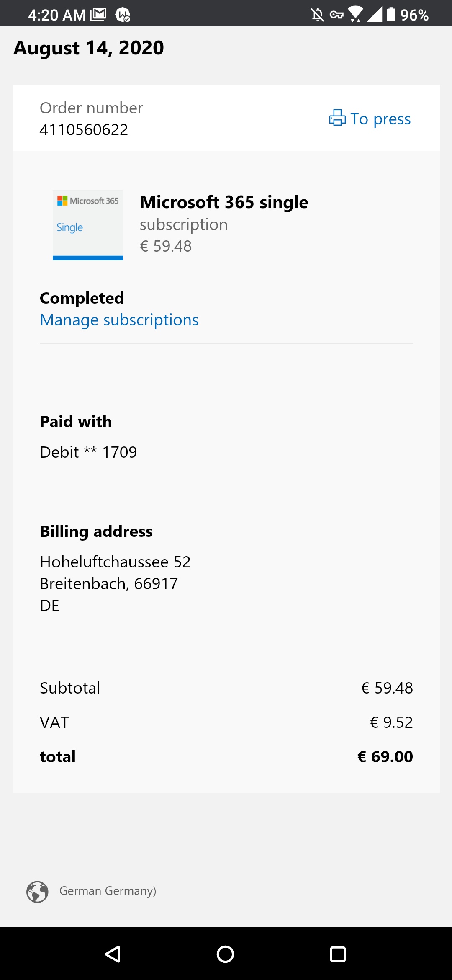Tap the Gmail notification icon in status bar

98,15
